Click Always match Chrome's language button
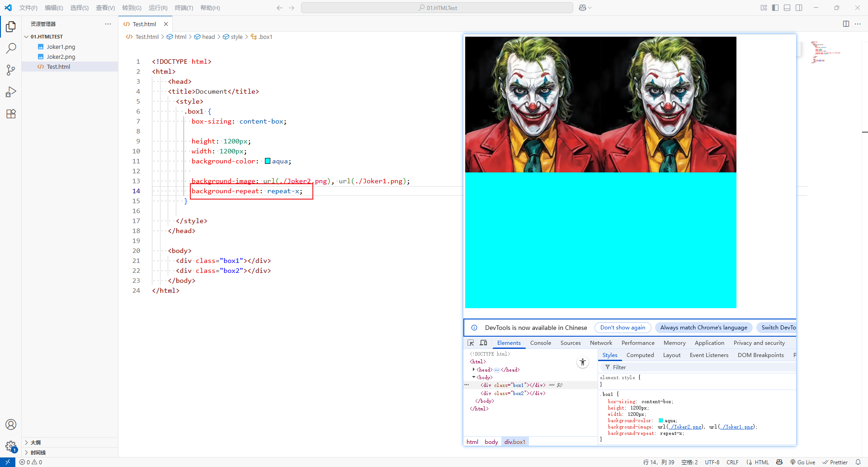Viewport: 868px width, 467px height. click(703, 328)
